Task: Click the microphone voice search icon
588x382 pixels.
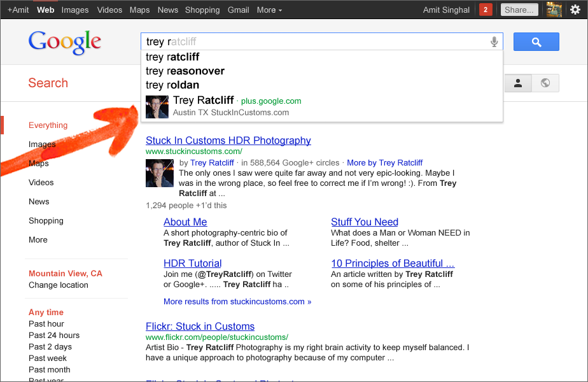Action: (494, 42)
